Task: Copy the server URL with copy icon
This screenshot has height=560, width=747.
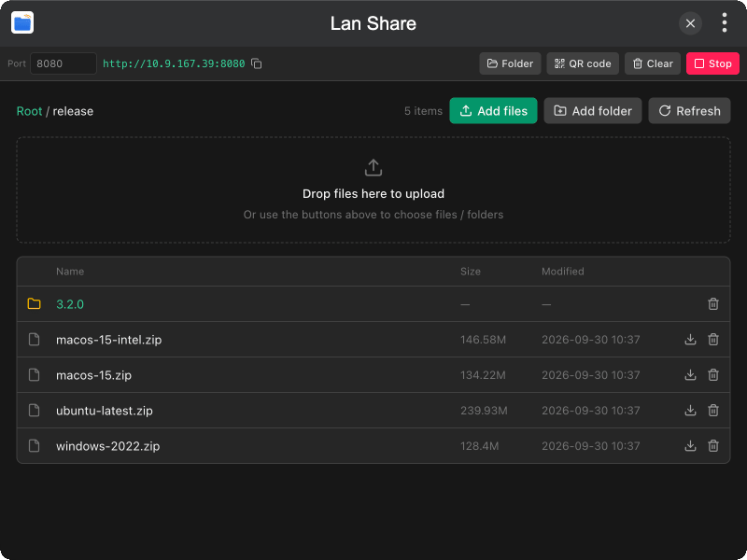Action: (256, 63)
